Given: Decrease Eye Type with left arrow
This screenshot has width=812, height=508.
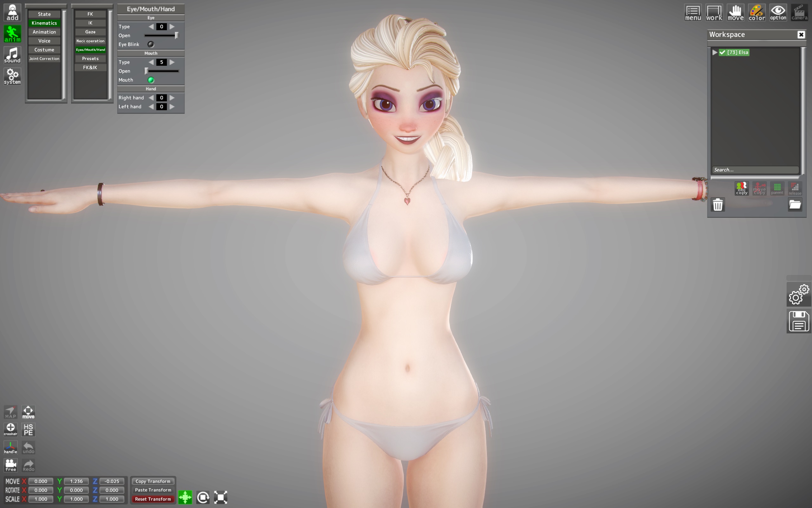Looking at the screenshot, I should click(x=151, y=27).
